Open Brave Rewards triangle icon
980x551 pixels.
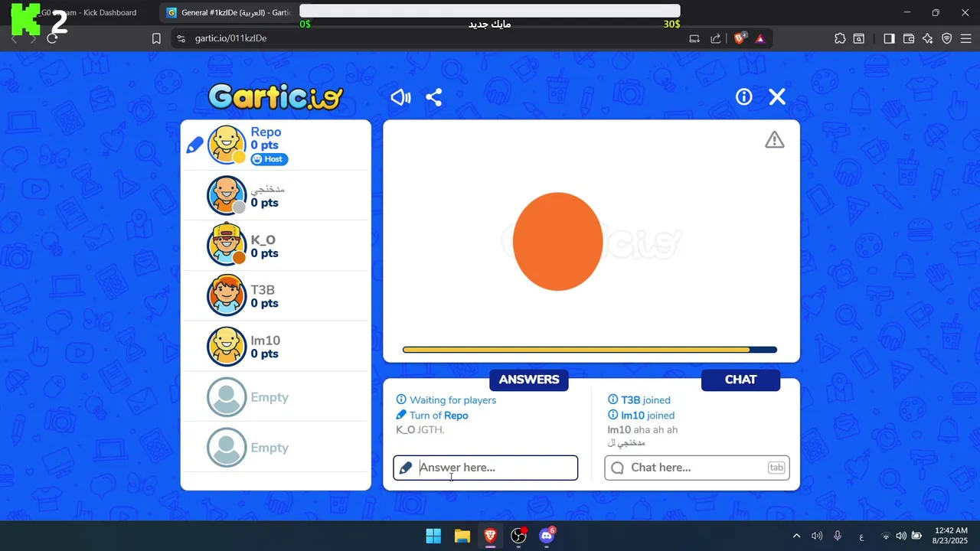click(760, 38)
